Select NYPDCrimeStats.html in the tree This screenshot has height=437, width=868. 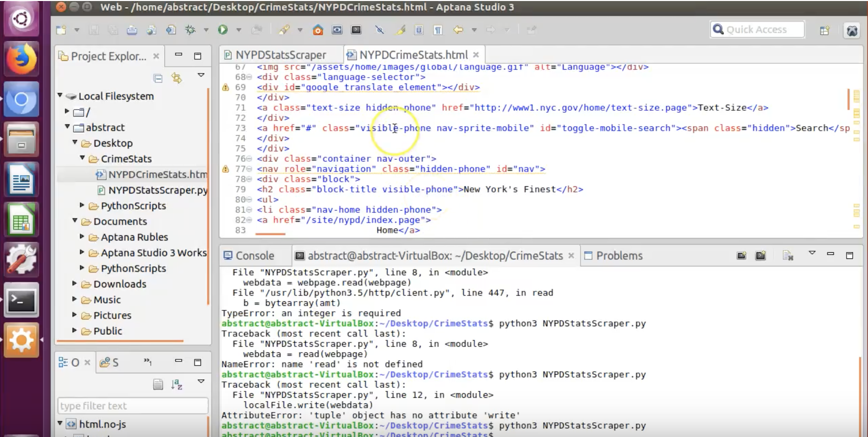pos(152,175)
